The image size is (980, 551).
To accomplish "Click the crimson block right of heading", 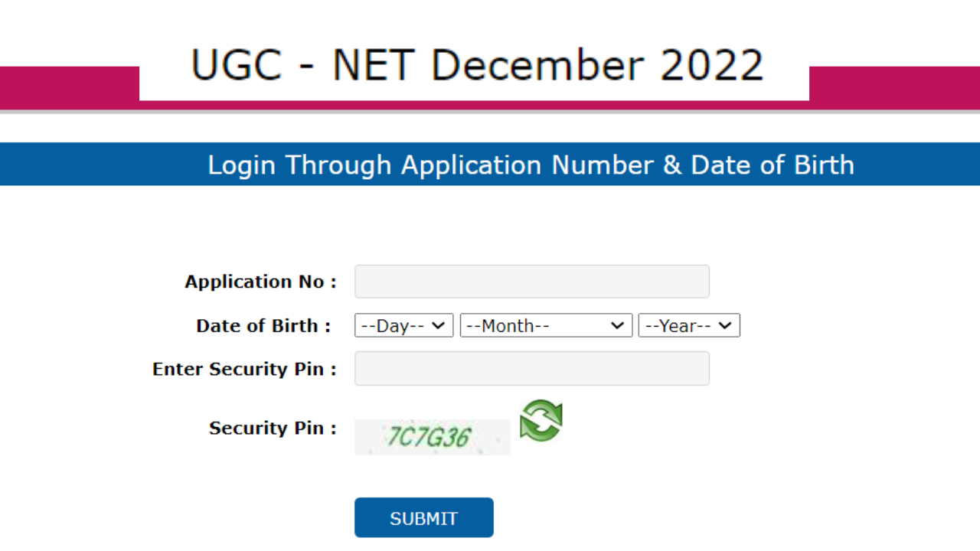I will click(x=894, y=87).
